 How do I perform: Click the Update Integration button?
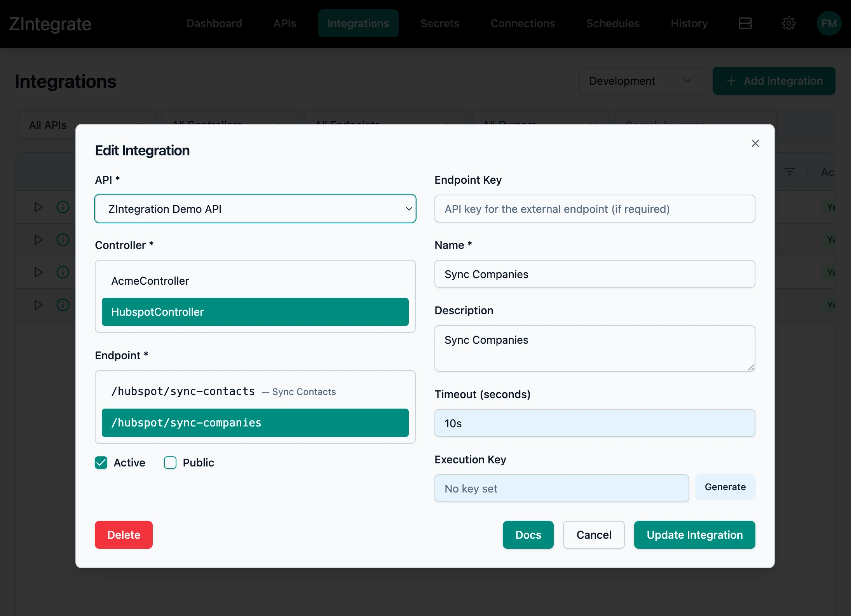[694, 535]
